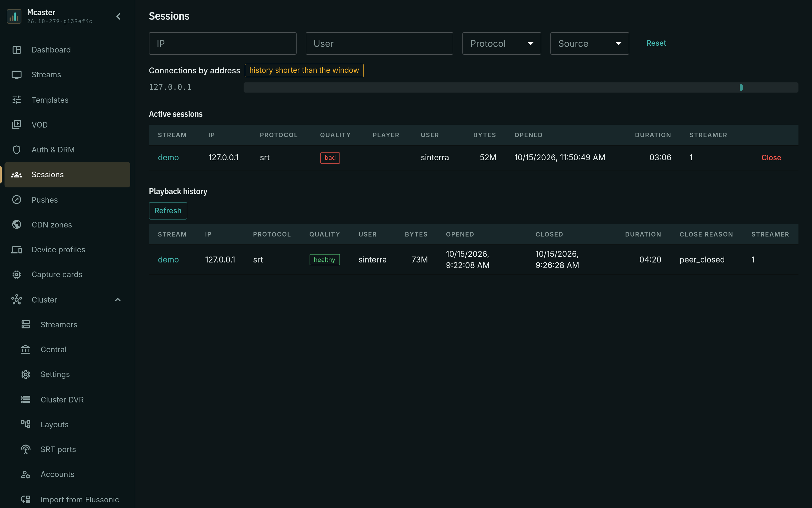
Task: Open demo stream link in Playback history
Action: click(x=168, y=260)
